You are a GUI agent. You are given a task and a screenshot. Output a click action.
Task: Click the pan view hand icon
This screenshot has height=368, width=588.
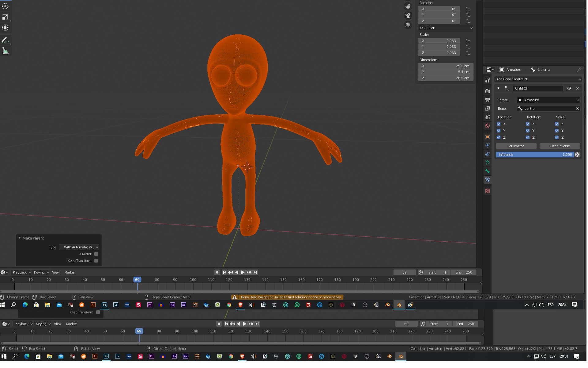408,6
